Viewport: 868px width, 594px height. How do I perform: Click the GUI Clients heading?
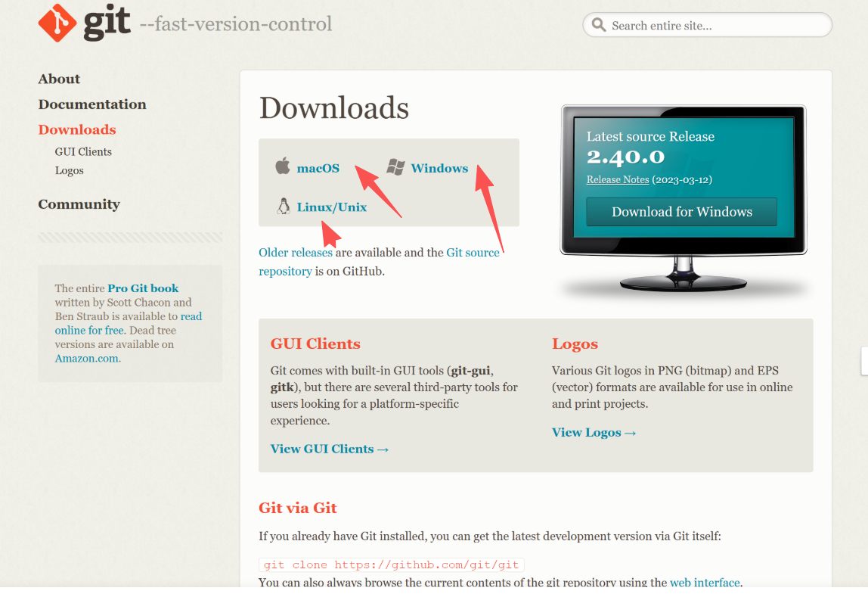pyautogui.click(x=315, y=344)
